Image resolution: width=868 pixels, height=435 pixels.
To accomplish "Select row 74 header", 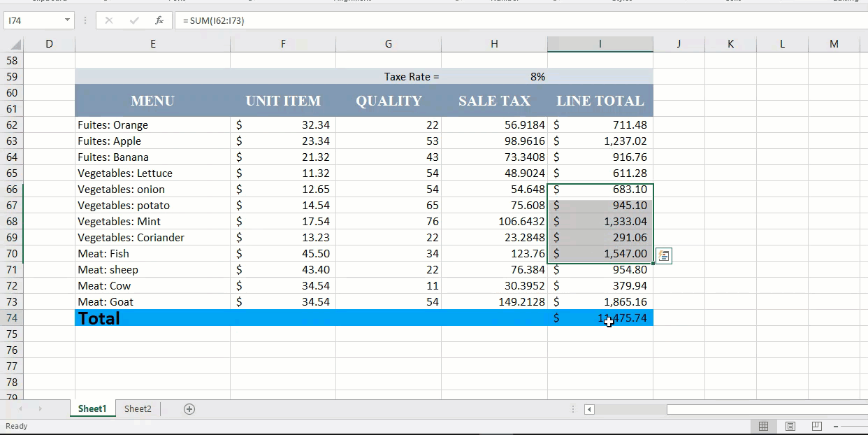I will point(12,318).
